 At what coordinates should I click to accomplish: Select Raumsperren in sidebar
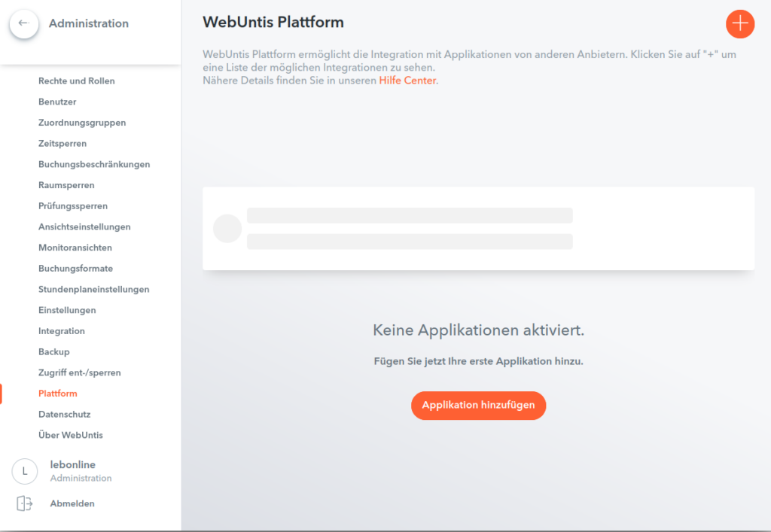(x=66, y=185)
